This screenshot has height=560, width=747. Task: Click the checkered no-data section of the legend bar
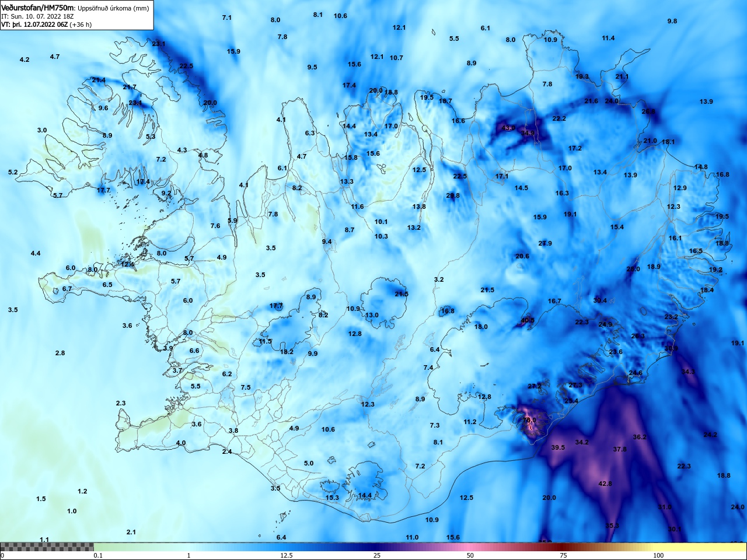[x=47, y=547]
